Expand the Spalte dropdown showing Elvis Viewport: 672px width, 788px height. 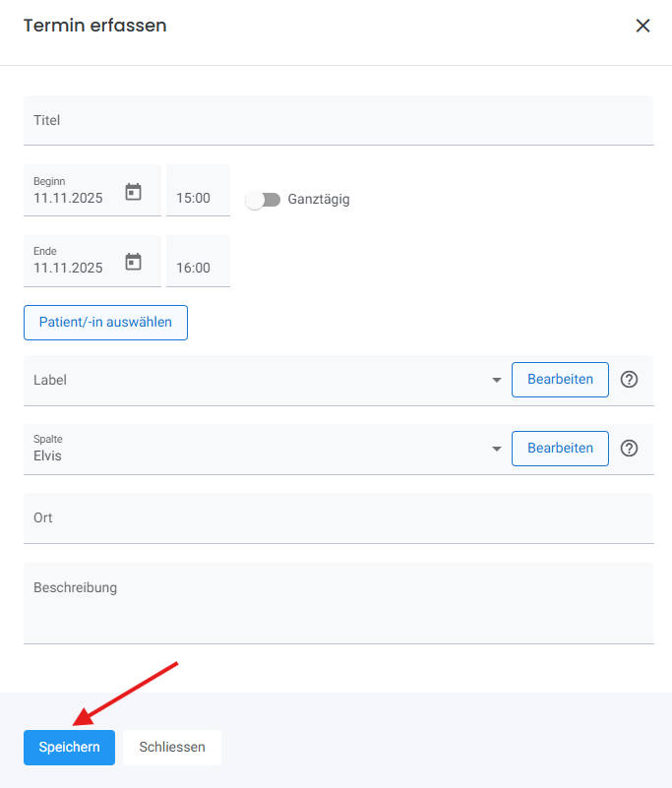click(497, 449)
